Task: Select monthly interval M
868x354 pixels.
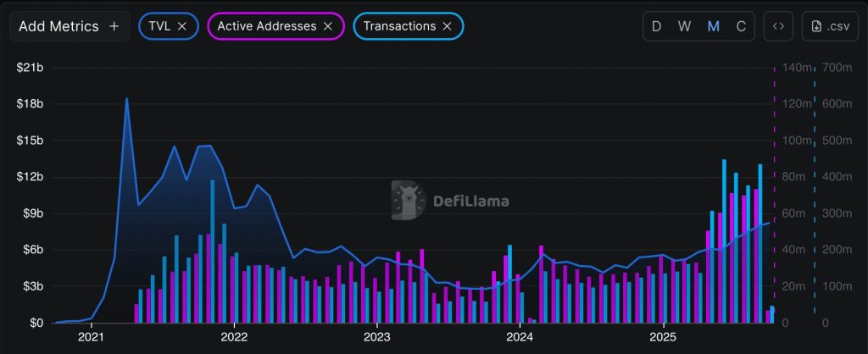Action: point(713,26)
